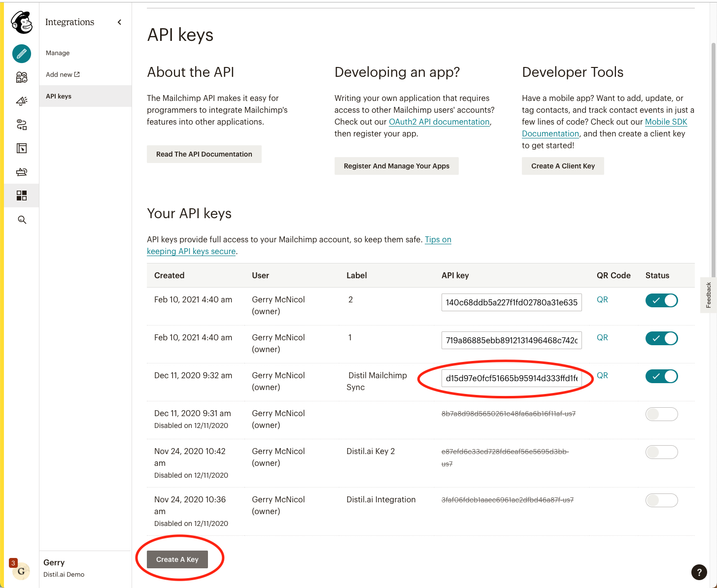Open the Search magnifier icon
This screenshot has width=717, height=588.
pos(22,220)
